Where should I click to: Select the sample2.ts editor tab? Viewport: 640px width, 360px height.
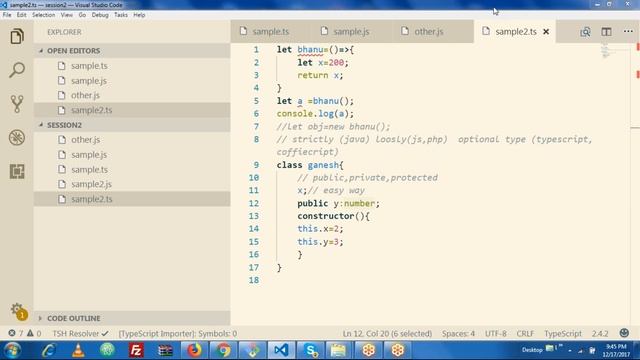click(x=516, y=31)
